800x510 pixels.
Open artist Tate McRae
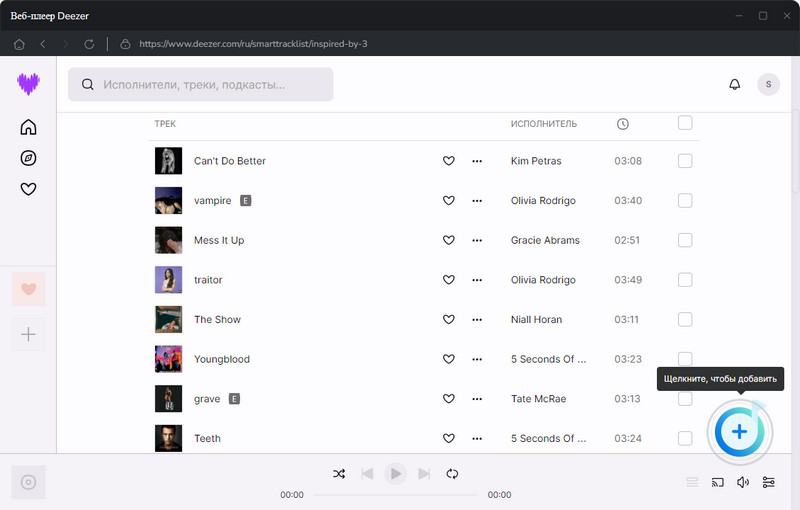tap(538, 399)
